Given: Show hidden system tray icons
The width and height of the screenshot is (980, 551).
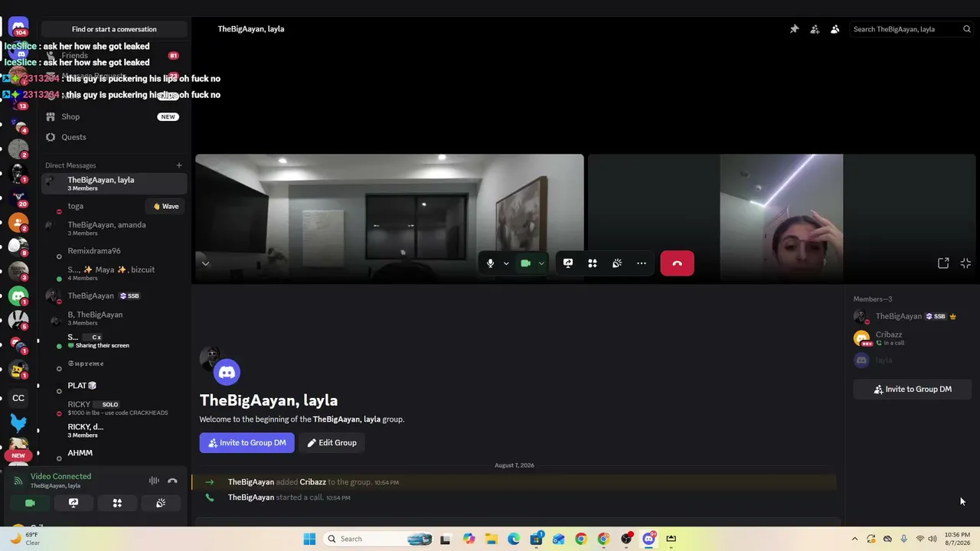Looking at the screenshot, I should (x=854, y=539).
